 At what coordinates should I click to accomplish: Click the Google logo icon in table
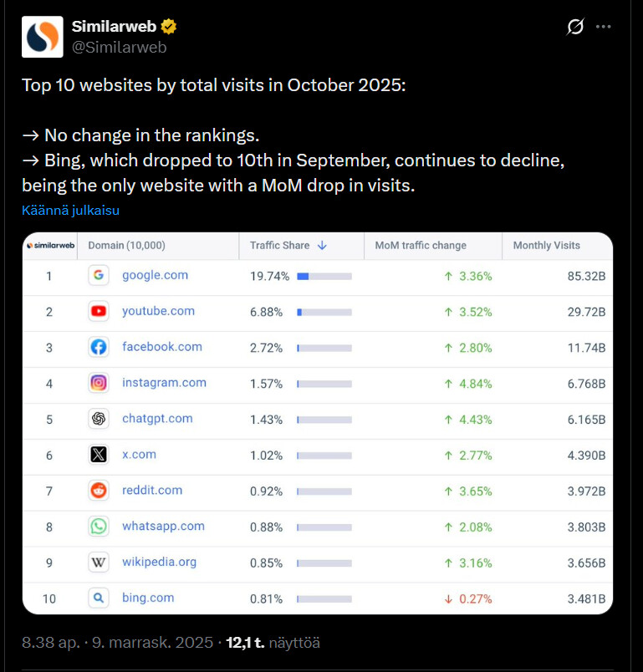[99, 276]
